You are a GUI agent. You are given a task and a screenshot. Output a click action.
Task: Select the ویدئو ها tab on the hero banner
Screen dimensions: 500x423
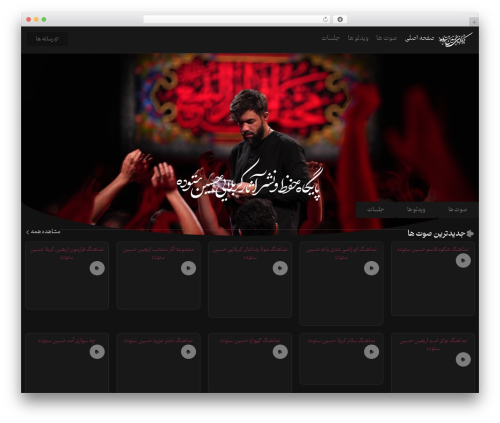[416, 210]
